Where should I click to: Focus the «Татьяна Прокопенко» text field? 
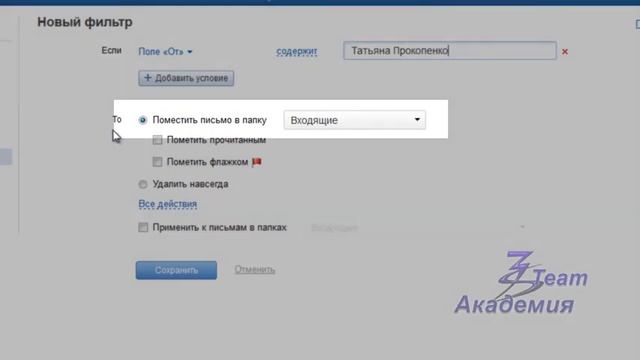[450, 51]
